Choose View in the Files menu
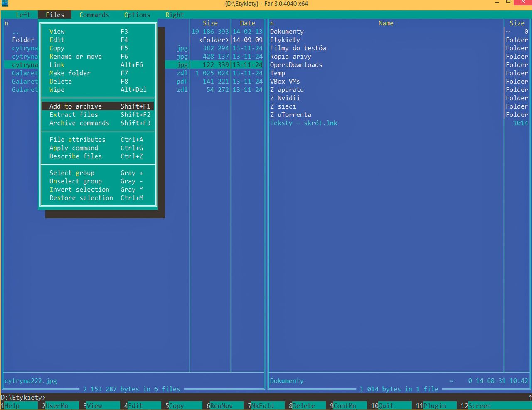 98,31
